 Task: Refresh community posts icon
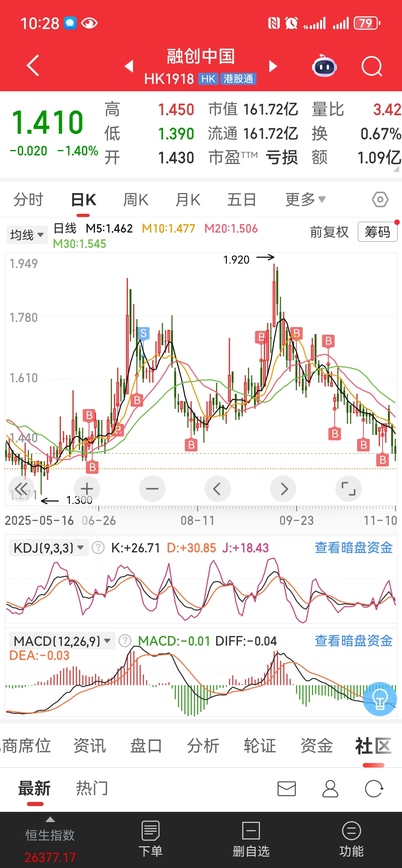[x=374, y=789]
